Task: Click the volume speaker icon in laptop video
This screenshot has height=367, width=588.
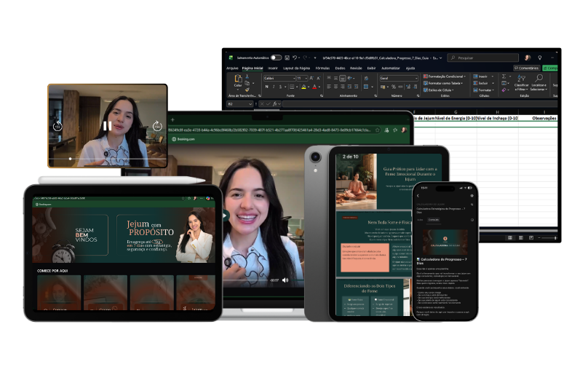Action: pyautogui.click(x=285, y=280)
